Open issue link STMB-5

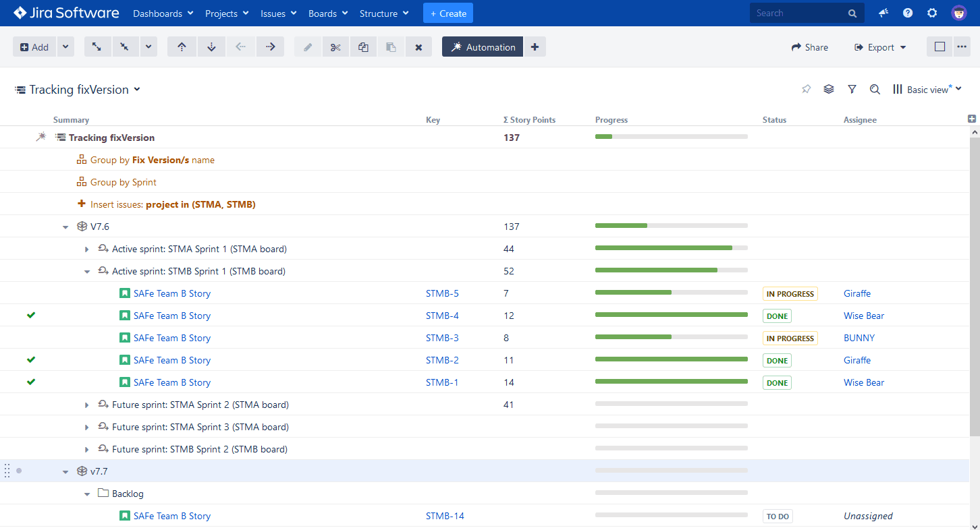(x=442, y=294)
